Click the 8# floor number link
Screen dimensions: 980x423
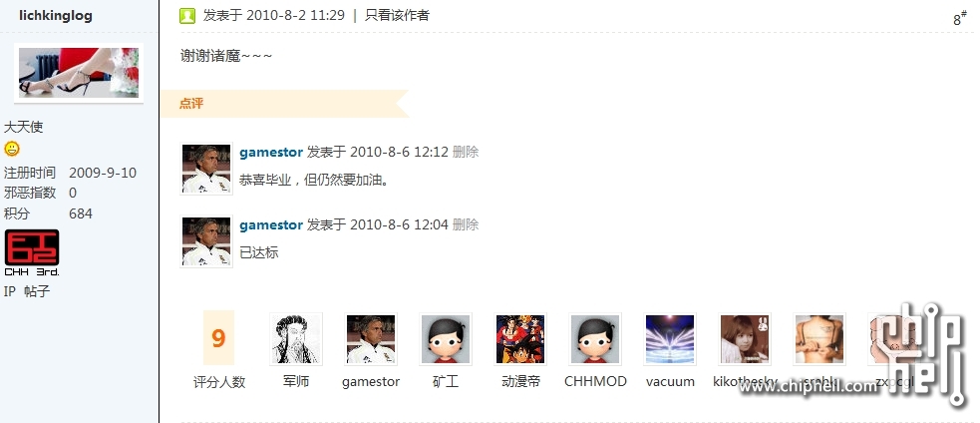960,18
